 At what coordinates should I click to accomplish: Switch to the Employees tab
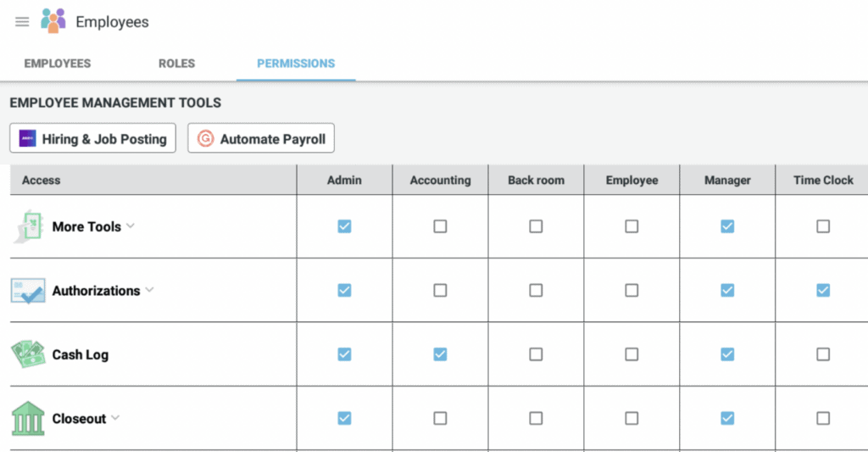click(58, 64)
